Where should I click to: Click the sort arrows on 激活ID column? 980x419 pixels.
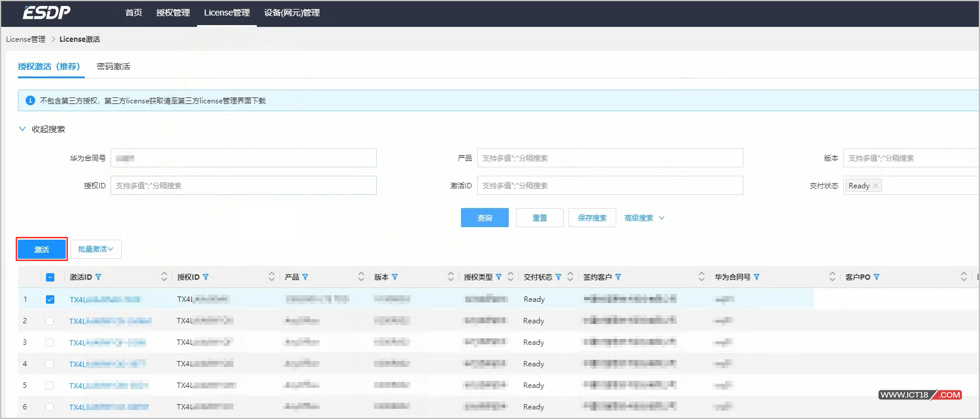point(164,277)
